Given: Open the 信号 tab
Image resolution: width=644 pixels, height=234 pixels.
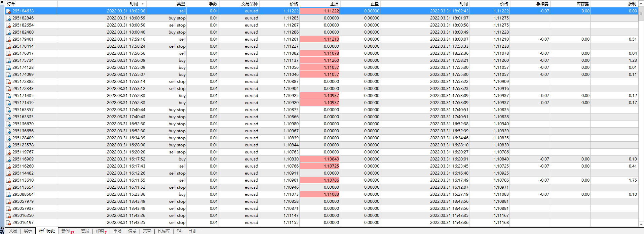Looking at the screenshot, I should pyautogui.click(x=132, y=231).
